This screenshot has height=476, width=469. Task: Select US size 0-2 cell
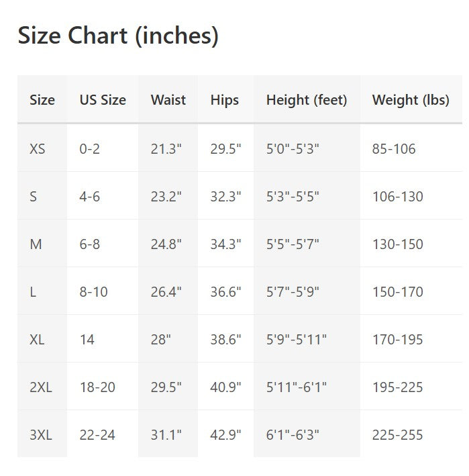tap(89, 148)
